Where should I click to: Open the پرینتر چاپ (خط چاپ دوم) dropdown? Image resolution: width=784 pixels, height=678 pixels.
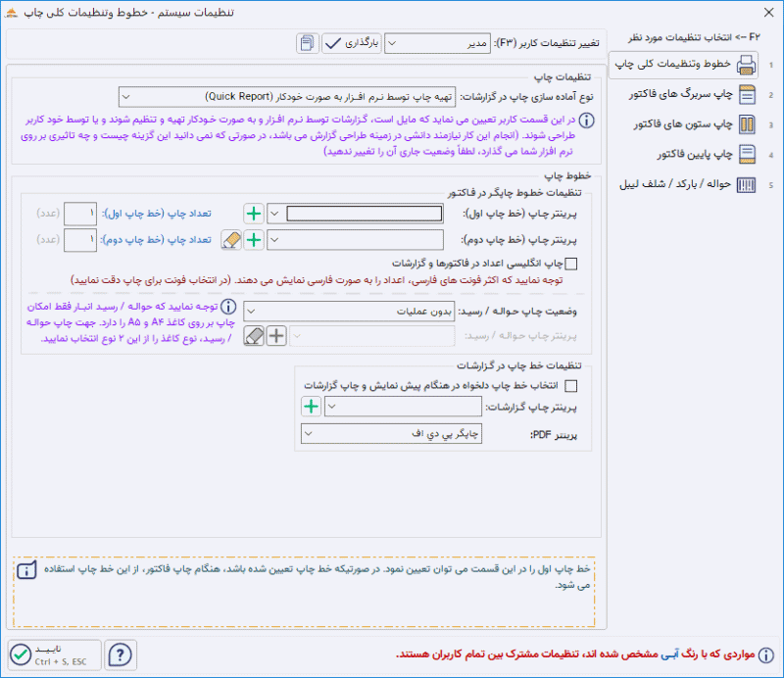coord(355,239)
